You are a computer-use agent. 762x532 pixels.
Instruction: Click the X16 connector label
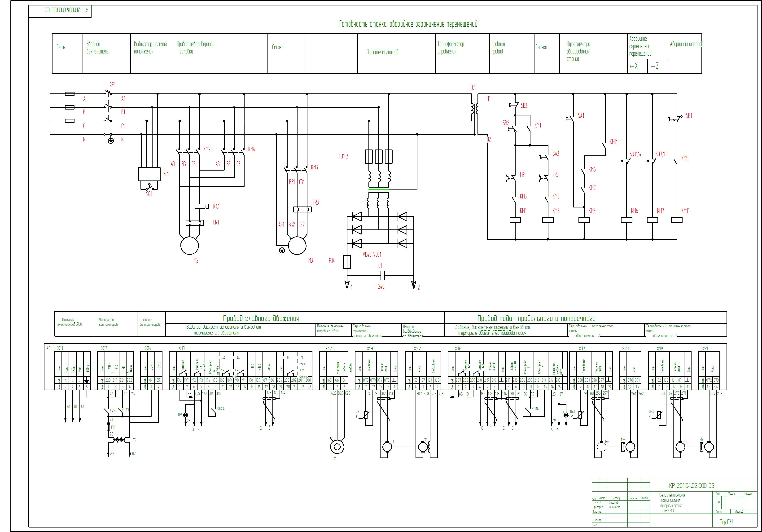click(458, 348)
